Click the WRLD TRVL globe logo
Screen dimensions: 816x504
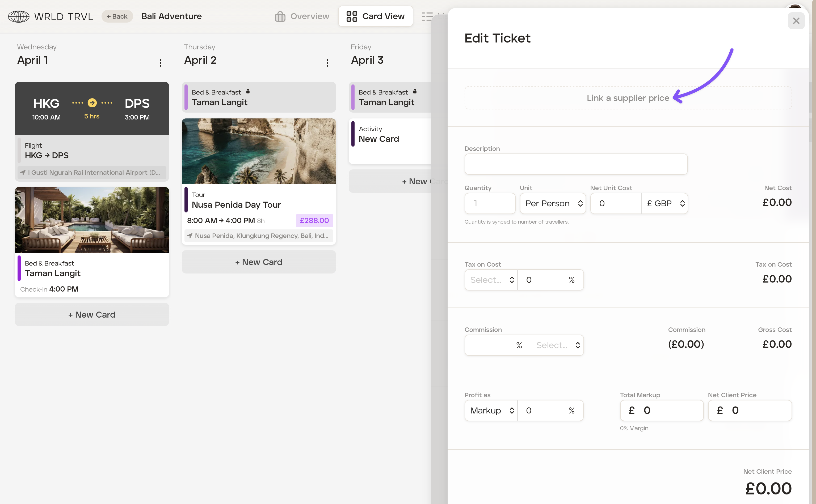click(x=19, y=16)
